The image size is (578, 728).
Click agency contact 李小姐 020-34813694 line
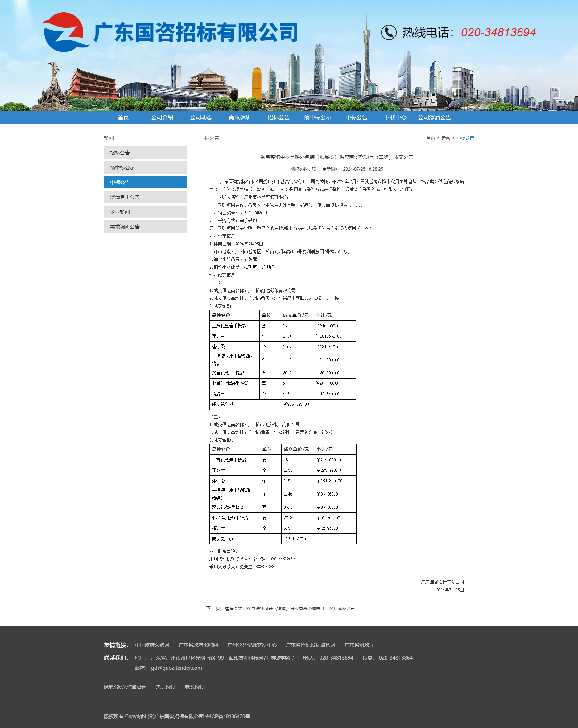[252, 559]
